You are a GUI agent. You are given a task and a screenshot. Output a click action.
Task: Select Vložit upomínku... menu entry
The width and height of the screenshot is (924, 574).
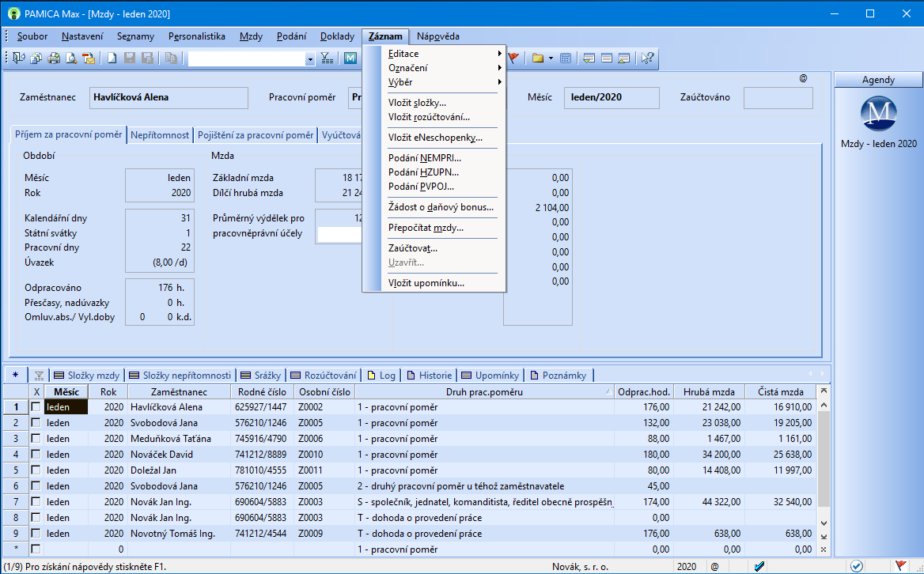click(x=426, y=283)
